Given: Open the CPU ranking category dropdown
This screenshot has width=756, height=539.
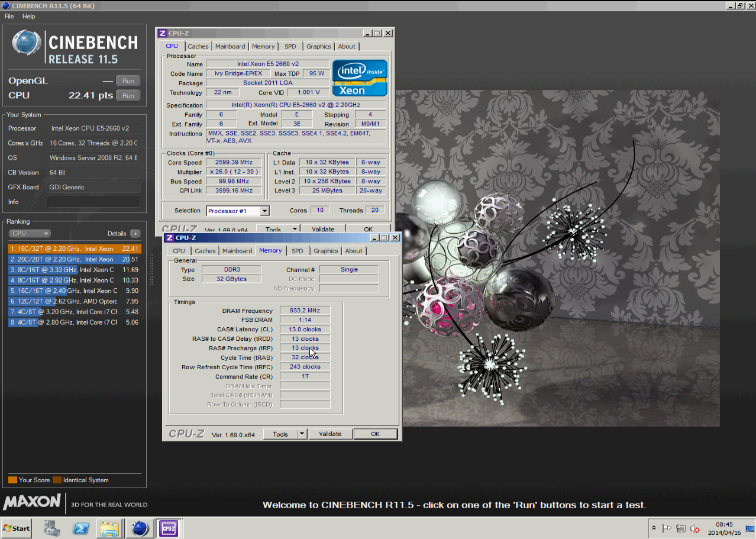Looking at the screenshot, I should pos(30,234).
